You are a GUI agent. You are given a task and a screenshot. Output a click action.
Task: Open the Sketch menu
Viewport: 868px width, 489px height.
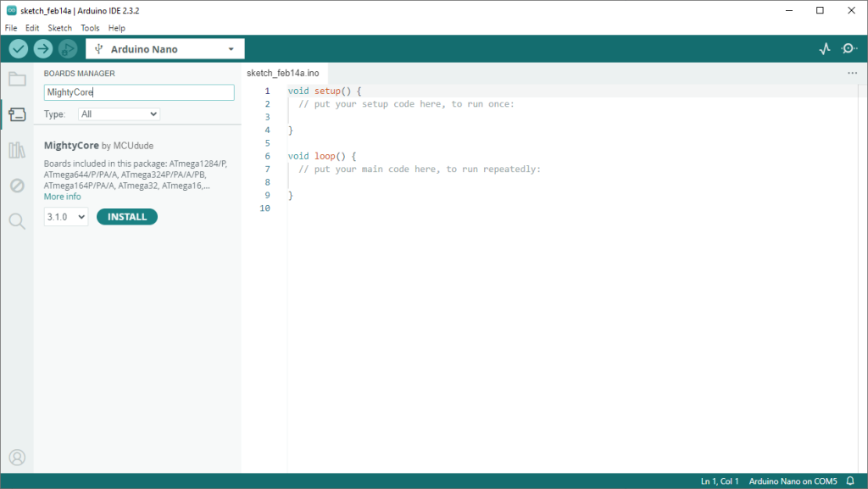[x=59, y=28]
